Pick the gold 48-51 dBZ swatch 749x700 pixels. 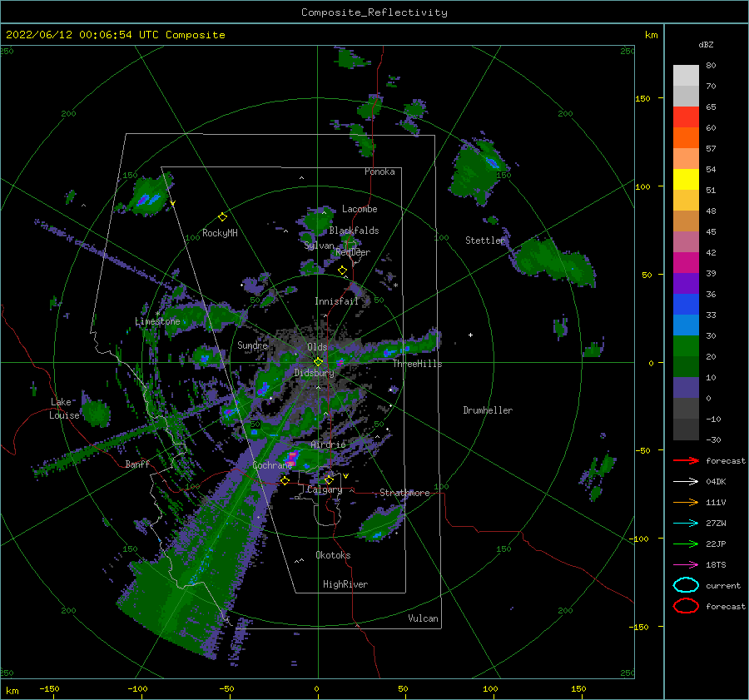coord(686,201)
